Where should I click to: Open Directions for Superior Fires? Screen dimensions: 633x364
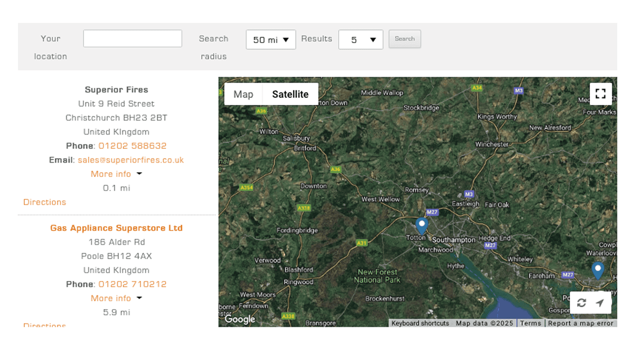[x=45, y=202]
